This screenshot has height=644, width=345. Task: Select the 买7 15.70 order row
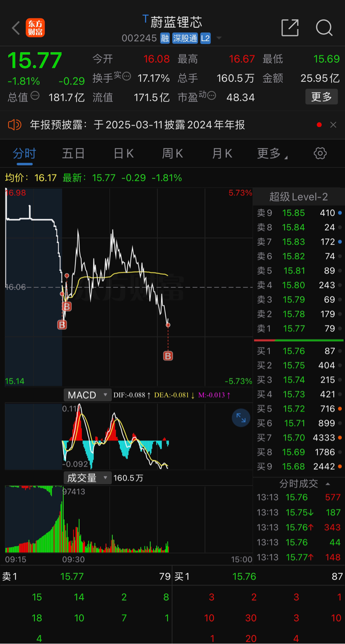point(299,438)
